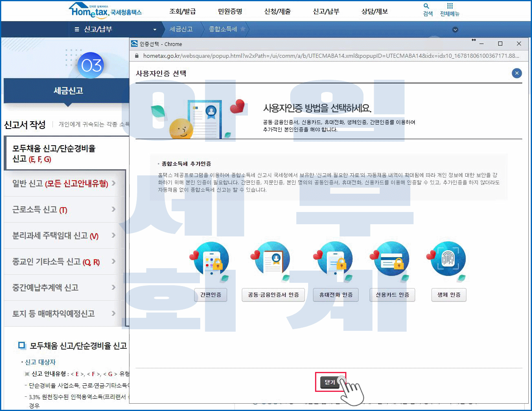Open 종교인 기타소득 신고 (Q, R) row
The image size is (532, 411).
click(64, 262)
